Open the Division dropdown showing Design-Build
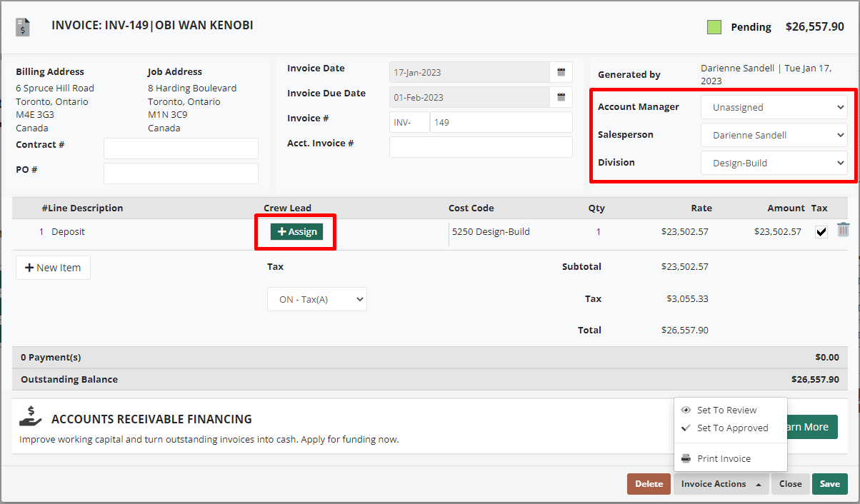The image size is (860, 504). click(774, 163)
